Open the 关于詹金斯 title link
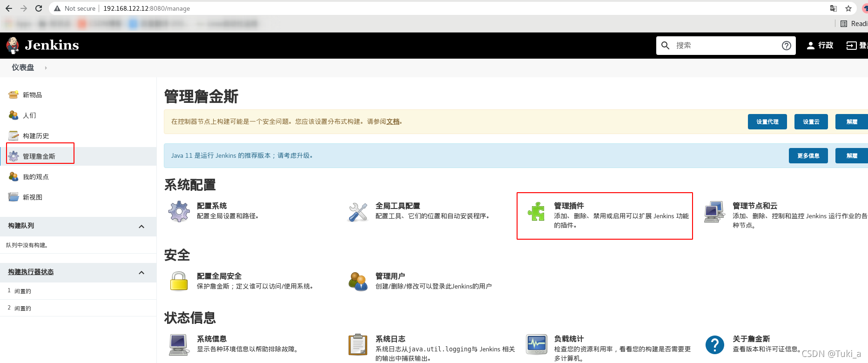Screen dimensions: 868x363 point(751,339)
